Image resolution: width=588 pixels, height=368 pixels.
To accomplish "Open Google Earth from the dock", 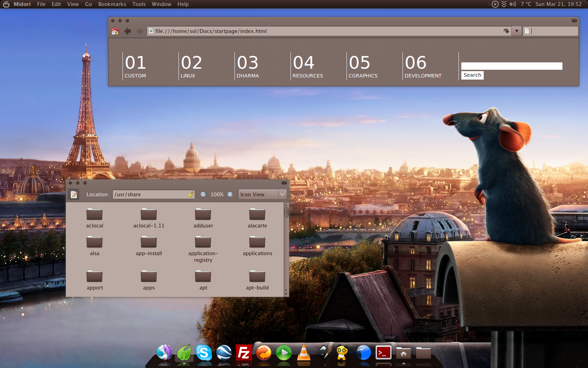I will coord(224,353).
